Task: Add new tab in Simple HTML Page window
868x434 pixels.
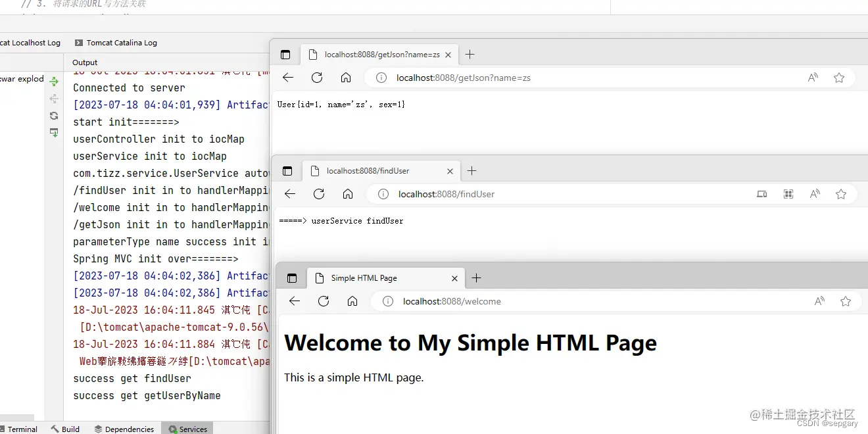Action: pos(476,278)
